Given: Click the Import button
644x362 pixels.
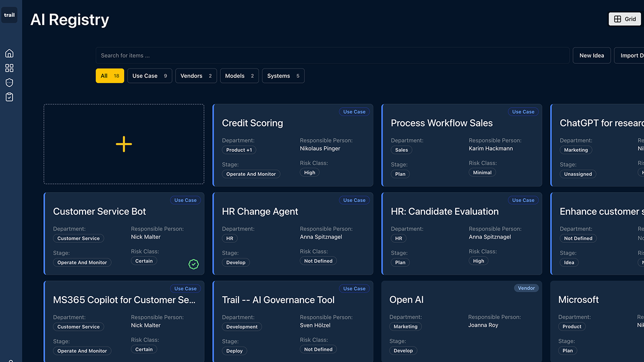Looking at the screenshot, I should point(629,55).
